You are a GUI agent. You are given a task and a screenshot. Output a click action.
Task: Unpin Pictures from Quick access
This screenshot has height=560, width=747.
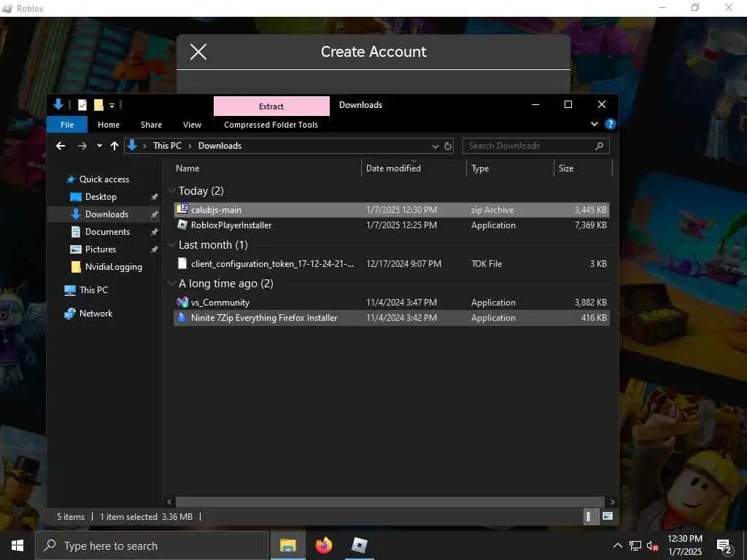tap(155, 249)
